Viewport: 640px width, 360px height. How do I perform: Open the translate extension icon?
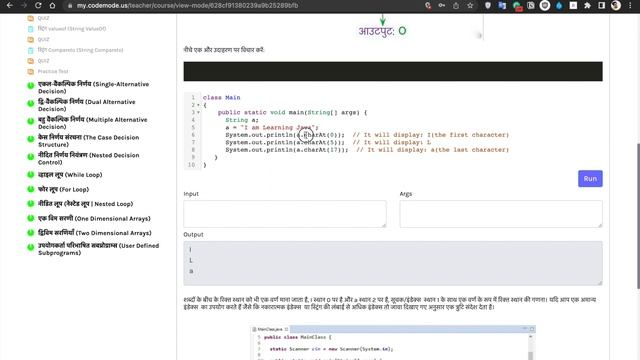(502, 6)
